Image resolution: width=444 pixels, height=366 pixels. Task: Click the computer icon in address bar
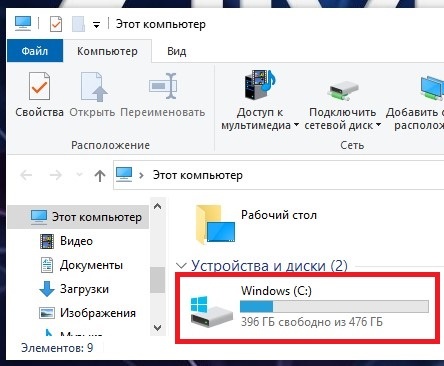[124, 174]
